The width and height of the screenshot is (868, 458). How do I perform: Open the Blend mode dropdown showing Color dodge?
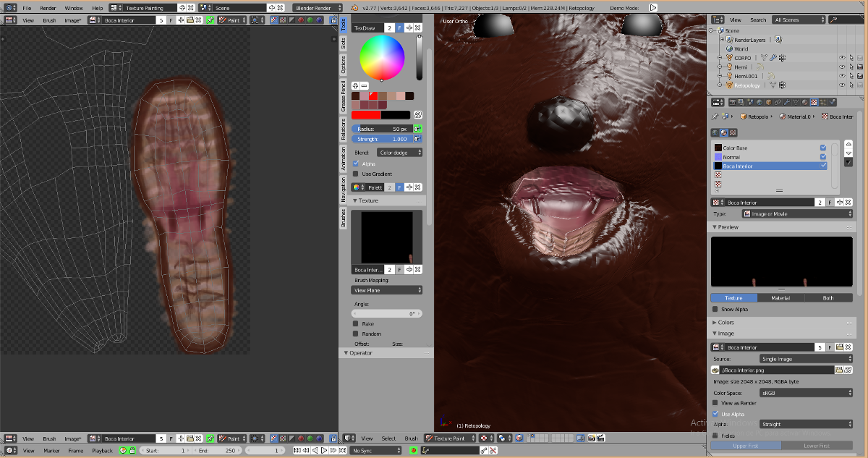coord(399,153)
